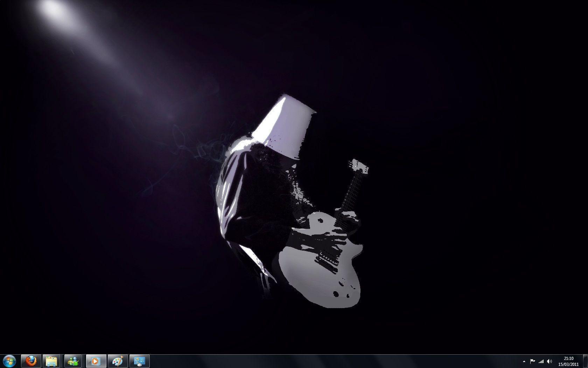Screen dimensions: 588x368
Task: Show hidden system tray icons
Action: [x=524, y=361]
